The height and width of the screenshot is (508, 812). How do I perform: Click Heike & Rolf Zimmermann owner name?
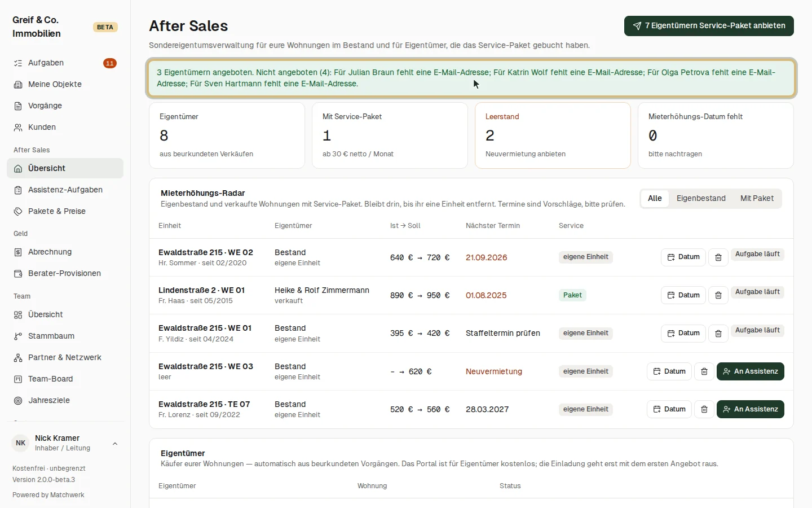pos(322,290)
